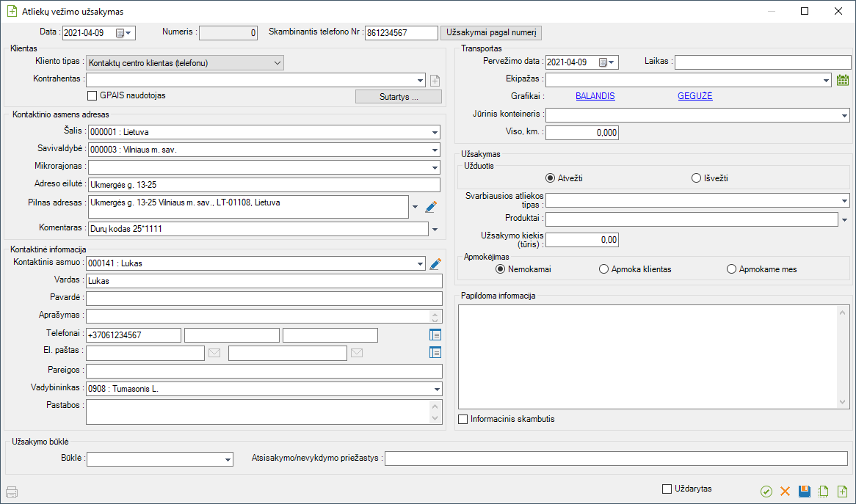The image size is (856, 504).
Task: Enable the GPAIS naudotojas checkbox
Action: [93, 95]
